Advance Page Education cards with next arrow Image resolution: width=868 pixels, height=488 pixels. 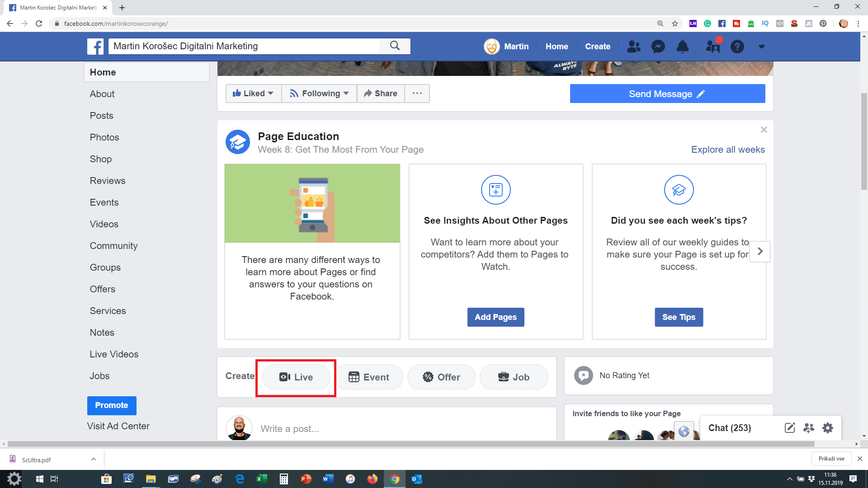coord(760,251)
